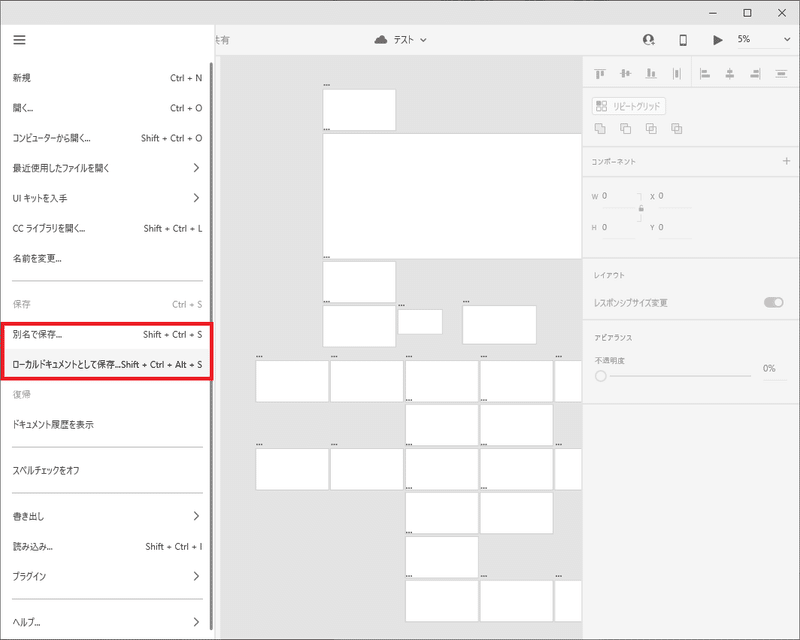Click the Y position input field
The image size is (800, 640).
point(674,228)
